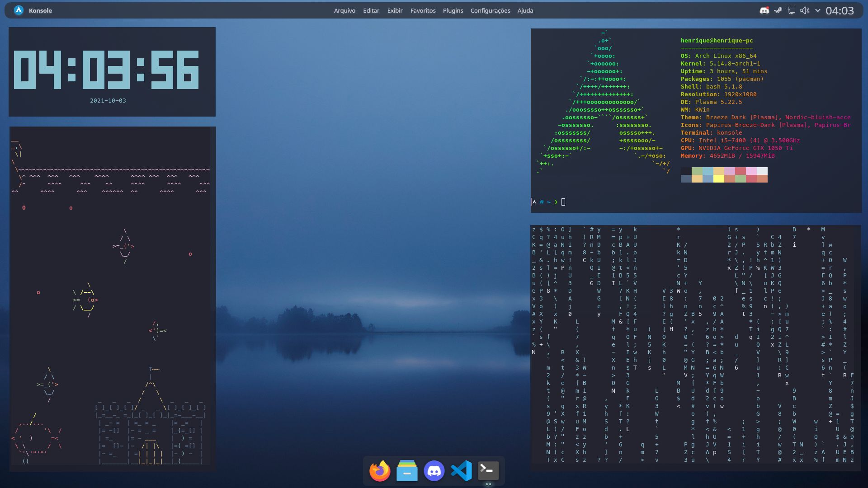Click the white swatch in neofetch top color row
868x488 pixels.
(762, 171)
